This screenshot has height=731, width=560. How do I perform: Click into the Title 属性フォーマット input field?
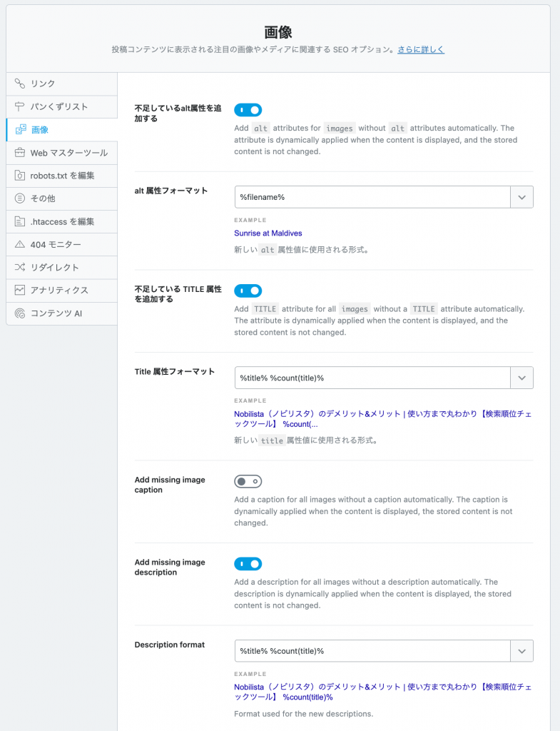tap(372, 378)
